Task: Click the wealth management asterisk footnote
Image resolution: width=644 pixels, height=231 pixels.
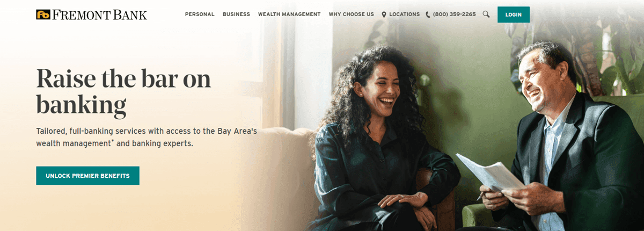Action: tap(113, 142)
